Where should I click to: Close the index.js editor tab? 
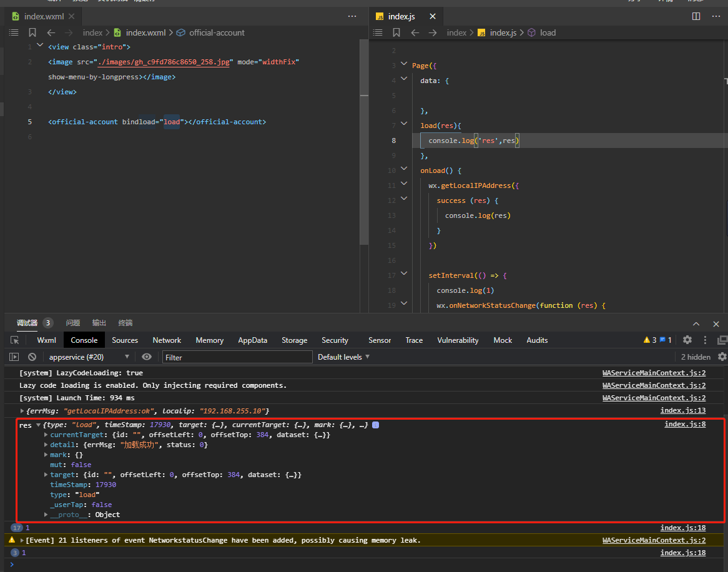(433, 17)
